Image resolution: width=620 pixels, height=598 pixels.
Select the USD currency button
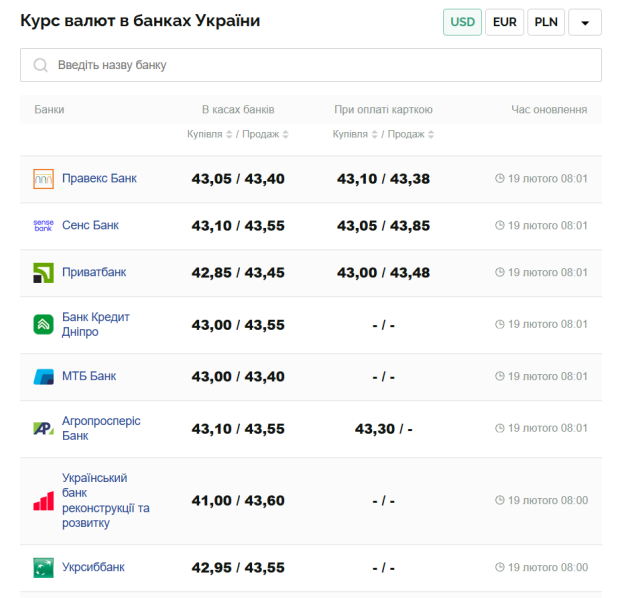pyautogui.click(x=462, y=22)
